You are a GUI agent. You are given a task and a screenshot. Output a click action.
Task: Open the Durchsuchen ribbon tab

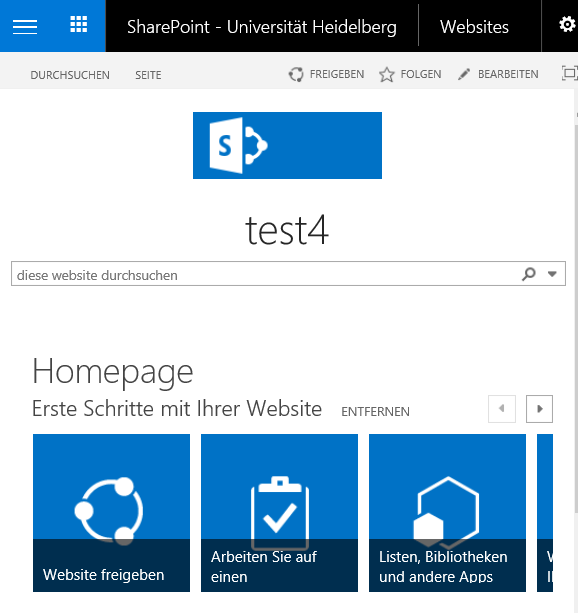point(70,75)
